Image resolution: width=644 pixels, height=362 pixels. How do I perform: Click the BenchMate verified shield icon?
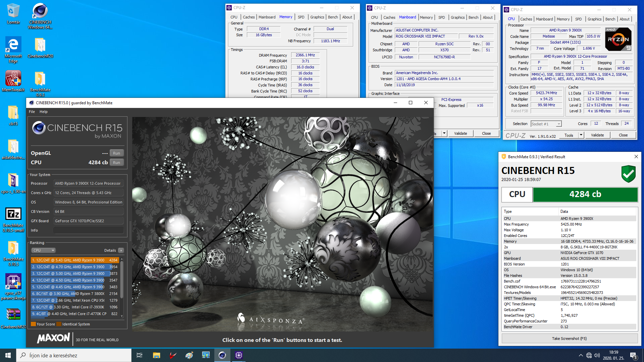point(628,174)
